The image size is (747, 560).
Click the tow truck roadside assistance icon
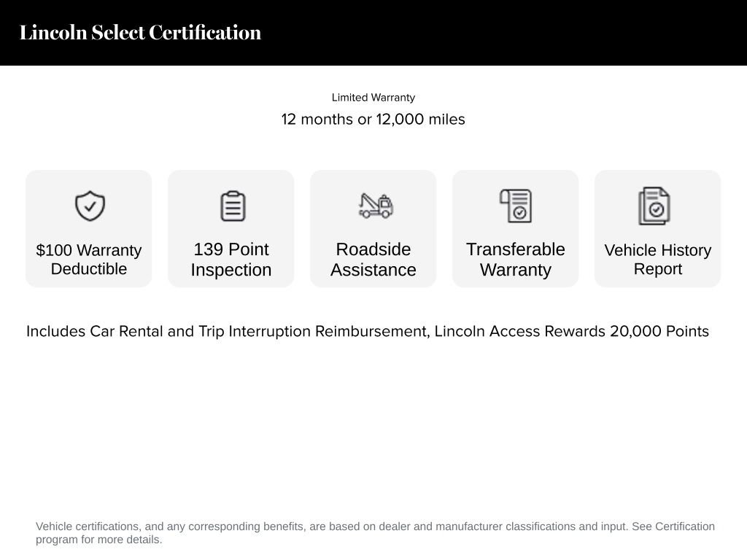pyautogui.click(x=373, y=205)
